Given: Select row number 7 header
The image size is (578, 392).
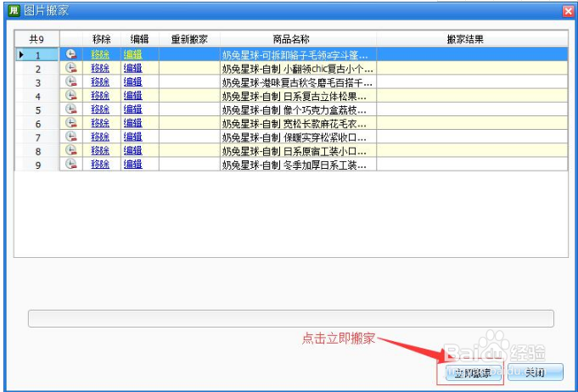Looking at the screenshot, I should pos(36,137).
